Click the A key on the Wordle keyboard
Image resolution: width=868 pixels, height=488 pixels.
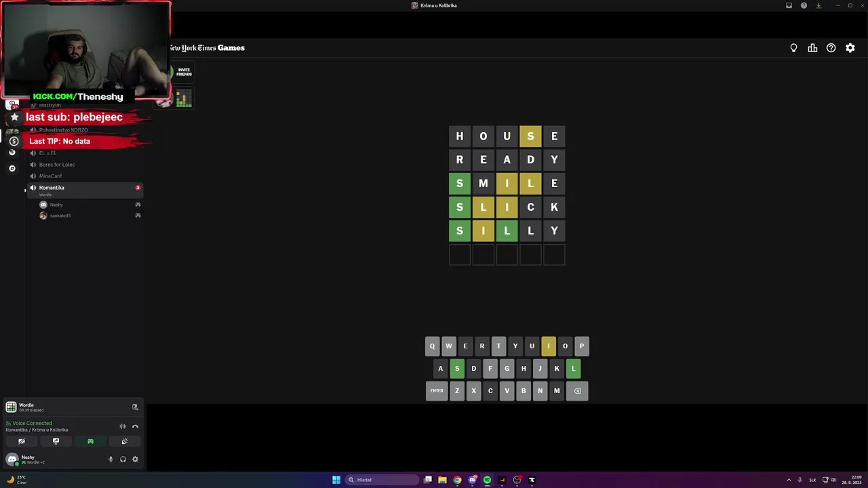pyautogui.click(x=440, y=369)
